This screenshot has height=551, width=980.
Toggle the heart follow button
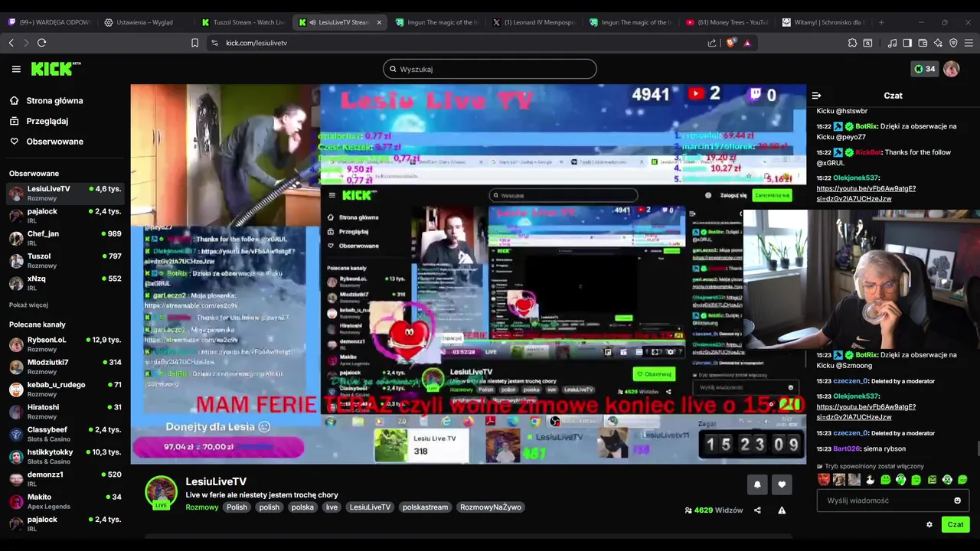coord(782,484)
